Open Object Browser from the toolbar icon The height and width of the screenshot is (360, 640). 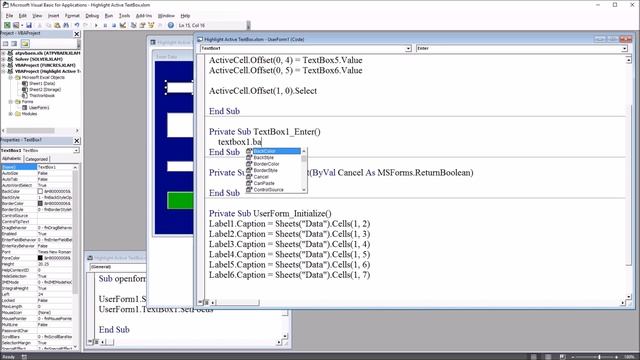point(151,25)
